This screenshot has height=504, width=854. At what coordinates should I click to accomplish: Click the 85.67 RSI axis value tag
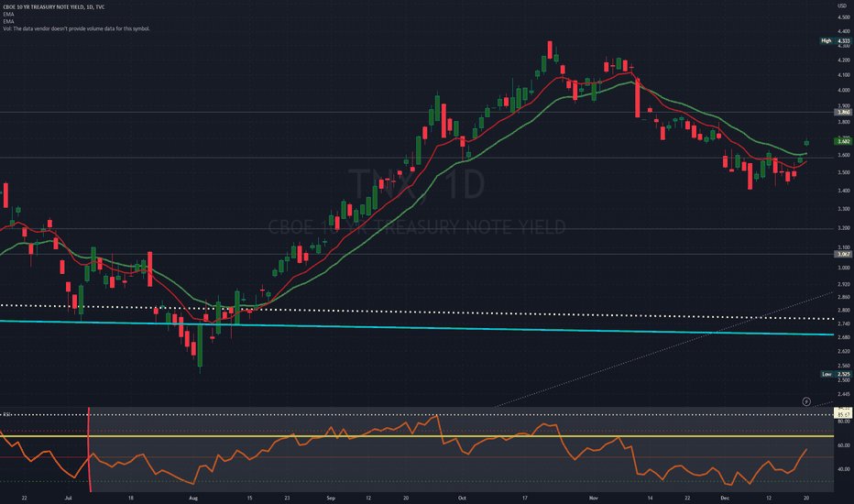[844, 414]
